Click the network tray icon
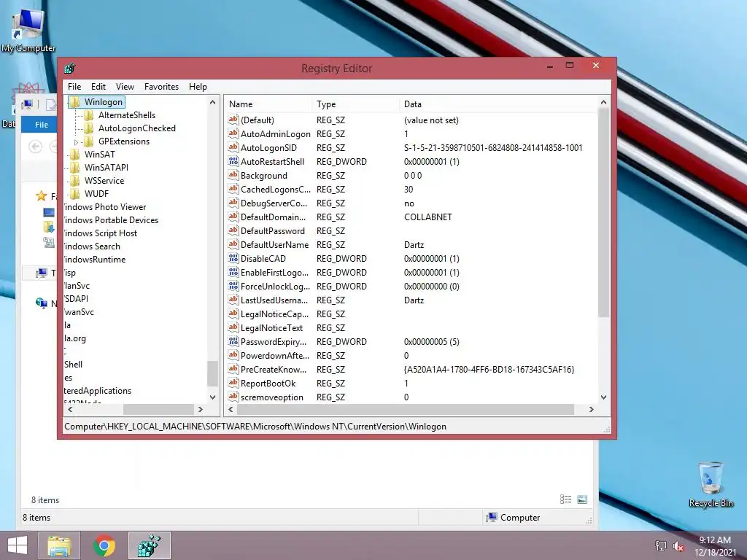This screenshot has width=747, height=560. click(x=661, y=546)
